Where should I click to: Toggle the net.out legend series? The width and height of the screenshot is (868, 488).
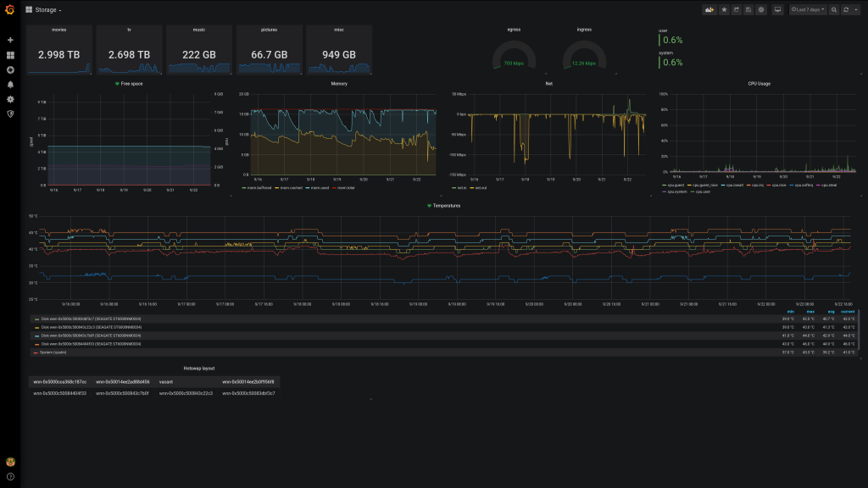coord(478,188)
